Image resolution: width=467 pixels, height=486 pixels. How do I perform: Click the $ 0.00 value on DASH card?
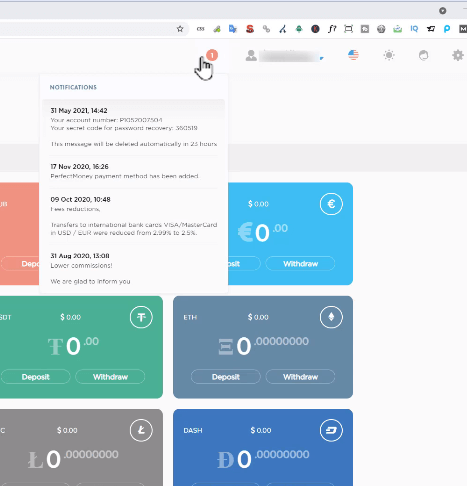point(261,430)
